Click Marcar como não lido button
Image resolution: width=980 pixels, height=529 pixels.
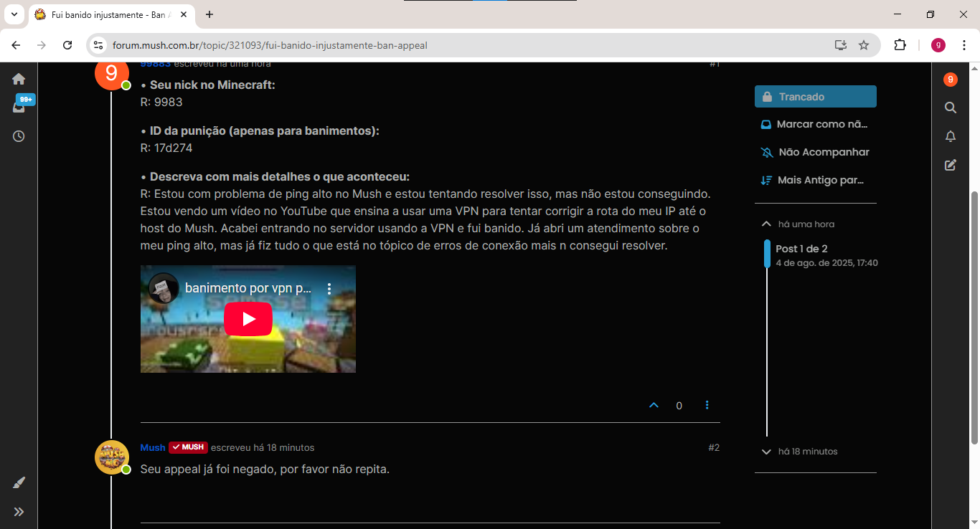coord(816,124)
